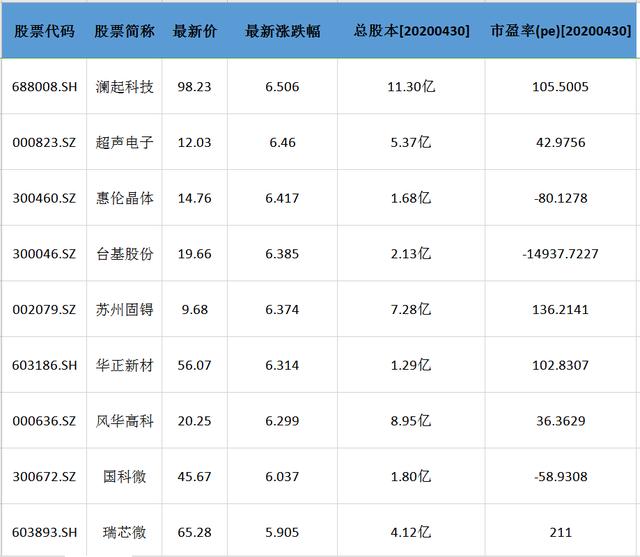Click share capital 5.37亿
This screenshot has width=640, height=557.
411,142
